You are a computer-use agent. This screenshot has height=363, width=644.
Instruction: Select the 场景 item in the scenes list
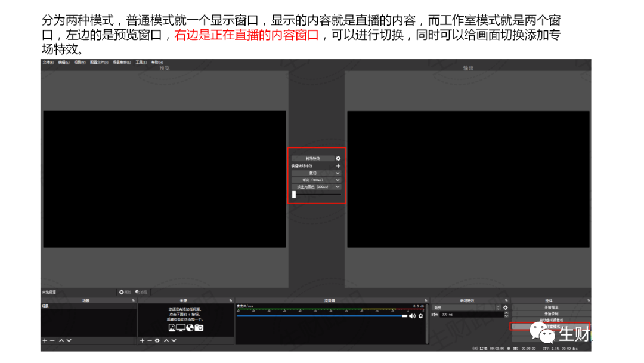88,307
